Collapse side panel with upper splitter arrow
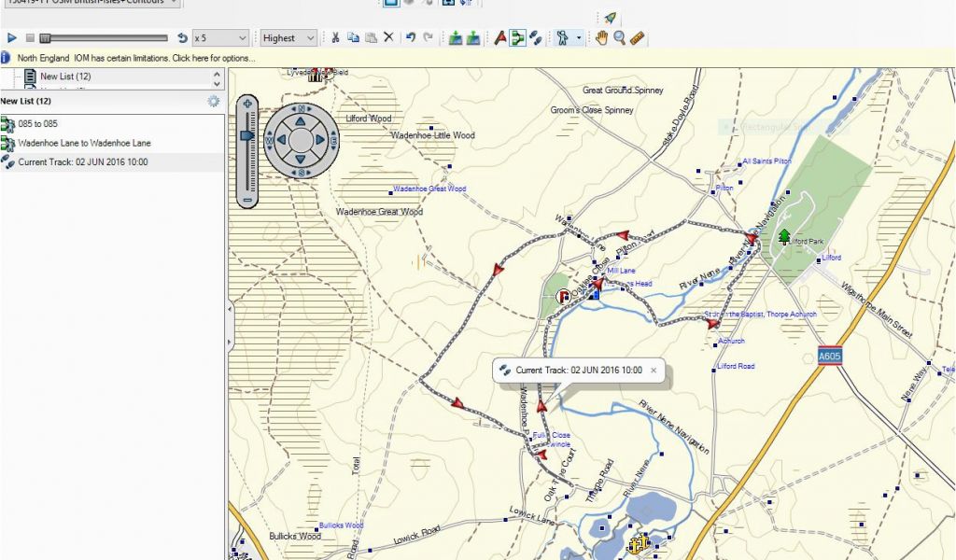Image resolution: width=956 pixels, height=560 pixels. (230, 310)
